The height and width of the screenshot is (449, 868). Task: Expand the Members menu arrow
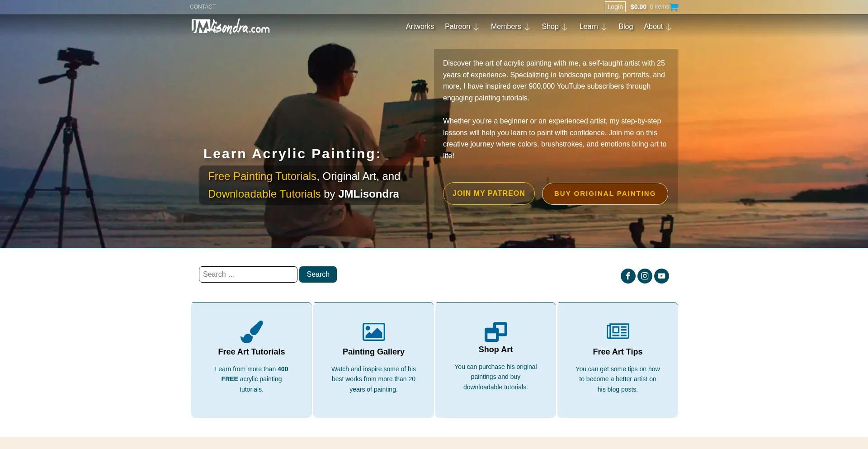527,27
